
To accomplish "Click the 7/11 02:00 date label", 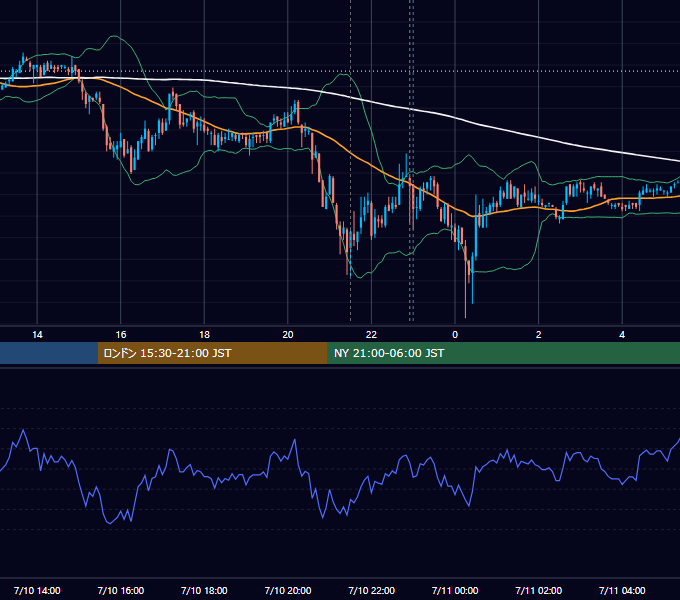I will 539,590.
